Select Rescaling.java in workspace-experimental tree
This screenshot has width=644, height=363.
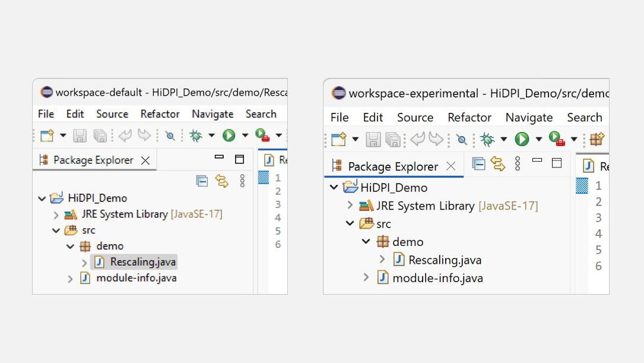pyautogui.click(x=437, y=260)
